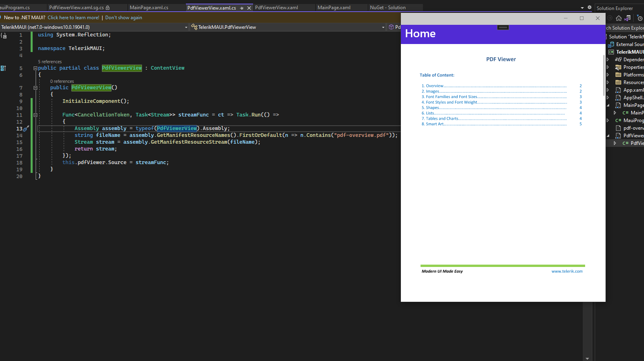Image resolution: width=644 pixels, height=361 pixels.
Task: Switch to the MainPage.xaml.cs tab
Action: (x=149, y=8)
